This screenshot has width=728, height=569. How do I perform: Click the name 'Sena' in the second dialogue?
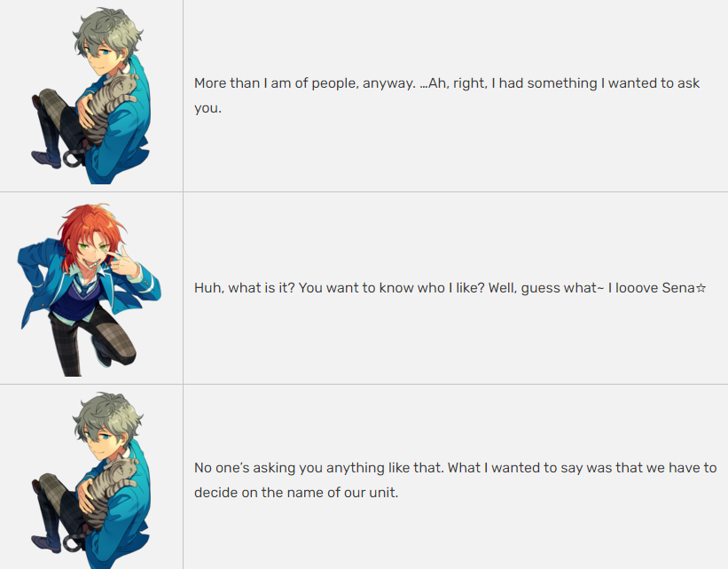pos(678,288)
